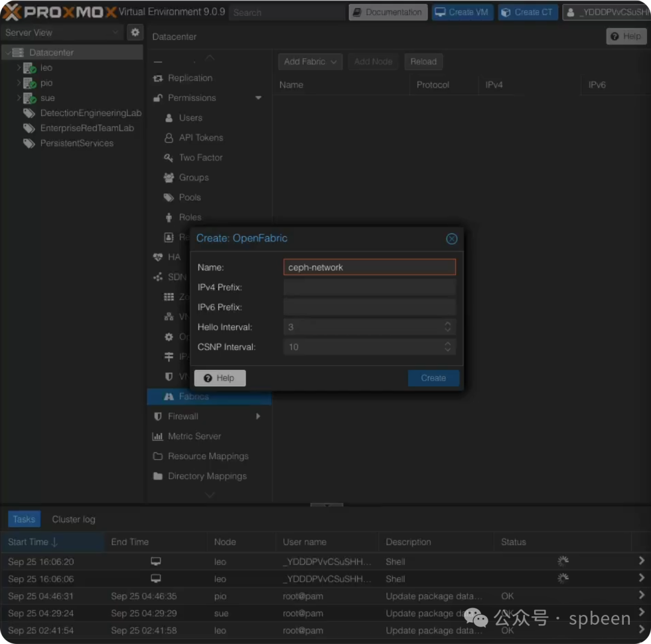This screenshot has width=651, height=644.
Task: Open Resource Mappings
Action: tap(208, 456)
